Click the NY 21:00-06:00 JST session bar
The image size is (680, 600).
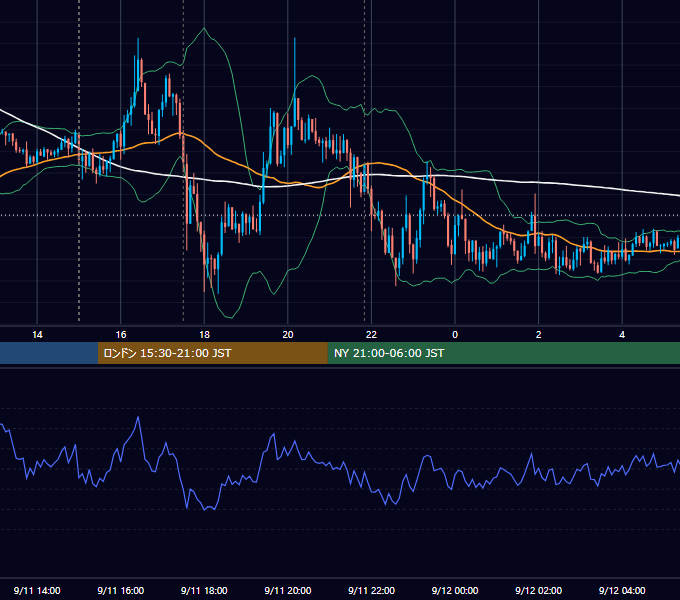(503, 353)
